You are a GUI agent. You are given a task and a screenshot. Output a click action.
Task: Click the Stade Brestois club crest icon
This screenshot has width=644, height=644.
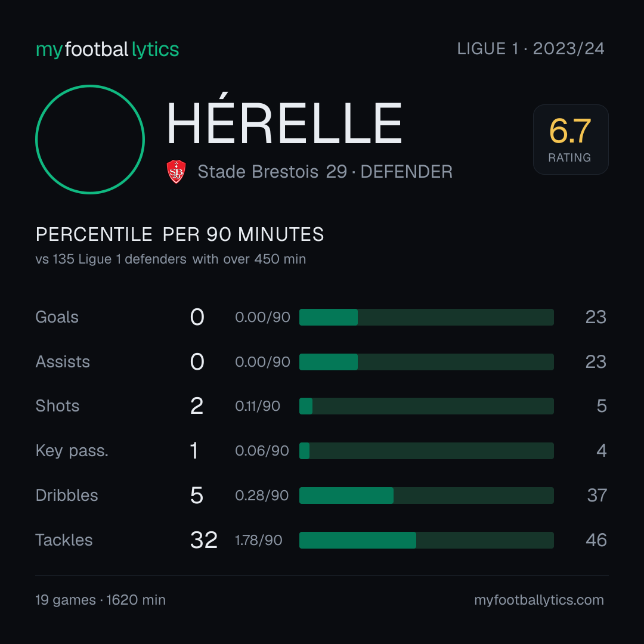[176, 172]
